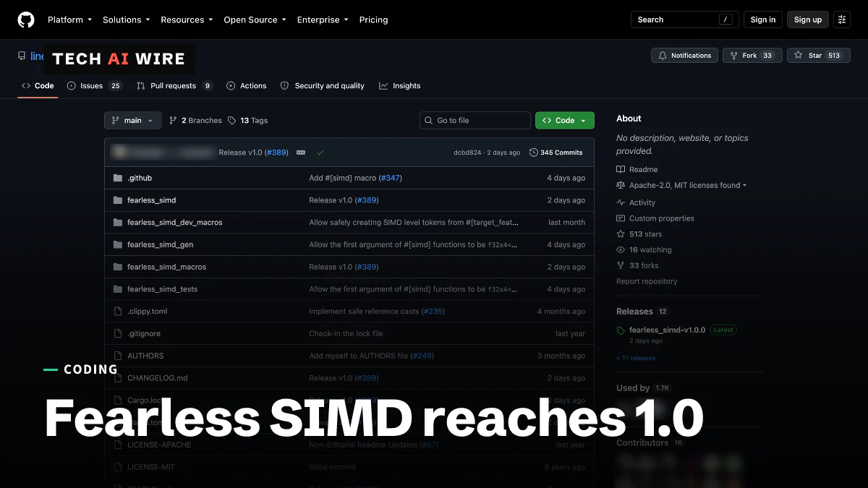Open the .github folder
Image resolution: width=868 pixels, height=488 pixels.
point(140,178)
